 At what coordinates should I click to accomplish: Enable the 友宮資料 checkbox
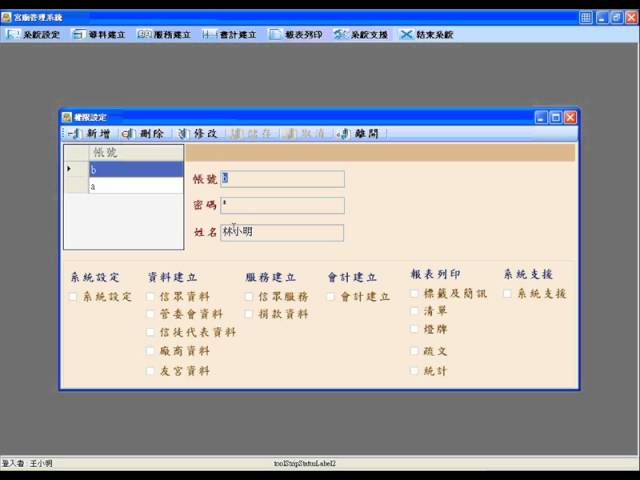150,371
